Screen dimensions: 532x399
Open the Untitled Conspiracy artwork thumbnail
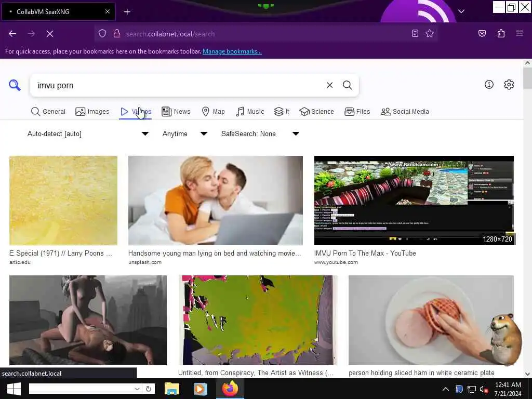[x=258, y=320]
